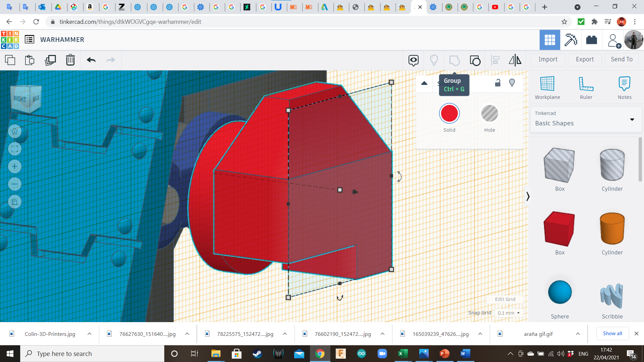Click the Ungroup icon in toolbar
The image size is (644, 362).
[475, 60]
